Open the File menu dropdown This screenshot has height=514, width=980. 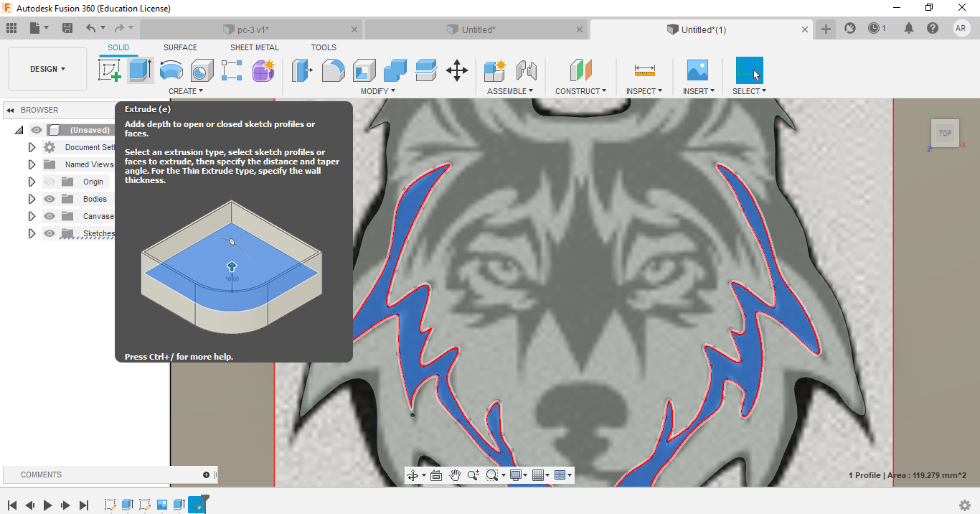pos(39,28)
